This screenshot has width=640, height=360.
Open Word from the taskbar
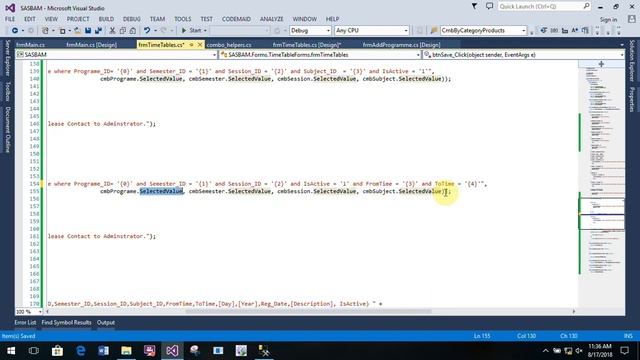[103, 351]
